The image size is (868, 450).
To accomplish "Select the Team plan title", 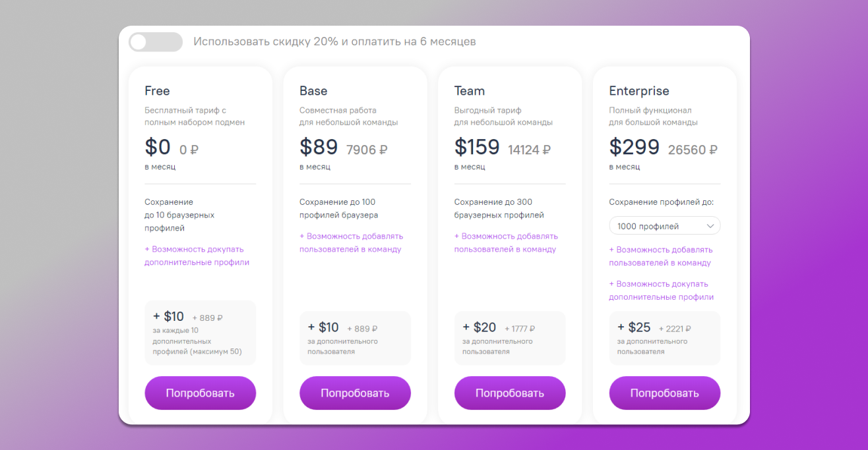I will pyautogui.click(x=470, y=91).
